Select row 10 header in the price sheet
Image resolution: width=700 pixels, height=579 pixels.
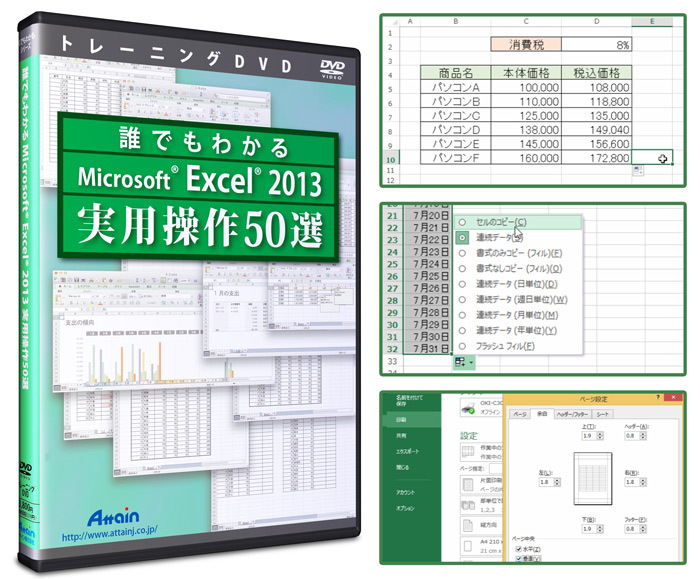click(391, 159)
